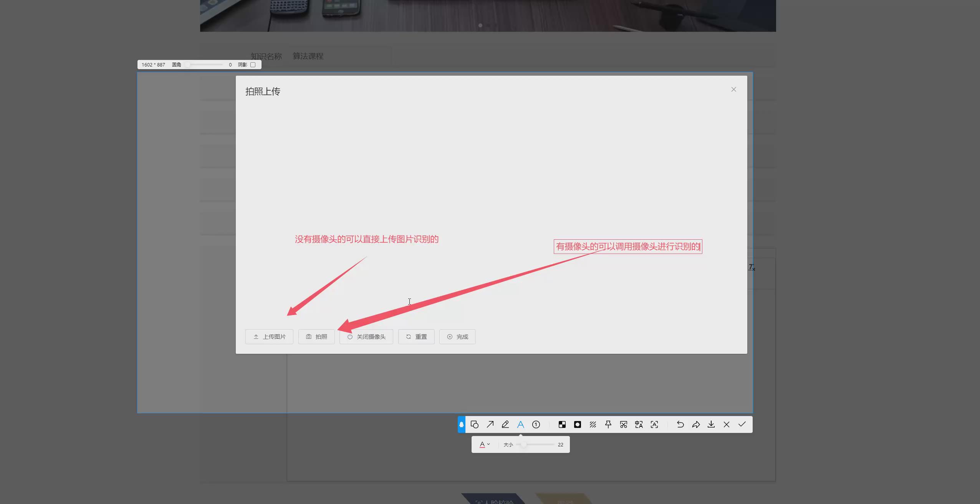The height and width of the screenshot is (504, 980).
Task: Click the numbered marker tool
Action: click(536, 424)
